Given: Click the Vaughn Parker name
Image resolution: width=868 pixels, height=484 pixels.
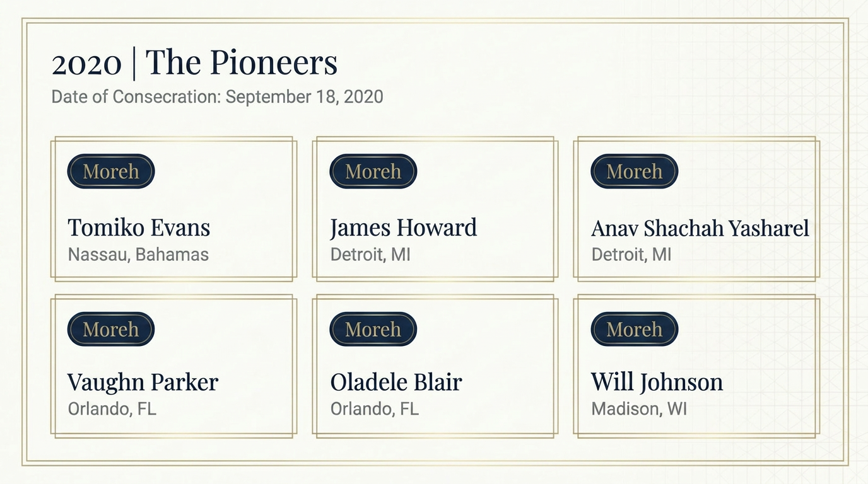Looking at the screenshot, I should (143, 383).
